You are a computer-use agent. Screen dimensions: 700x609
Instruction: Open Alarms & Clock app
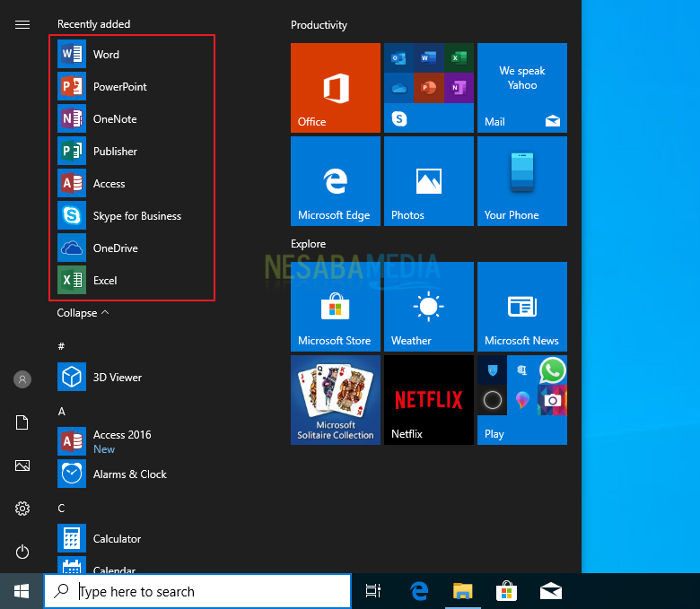pyautogui.click(x=132, y=474)
